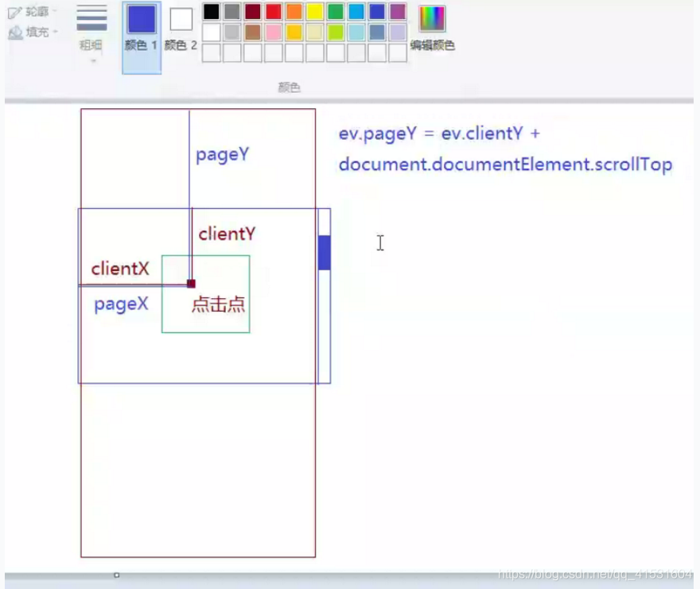Image resolution: width=700 pixels, height=589 pixels.
Task: Pick the yellow color swatch
Action: click(x=315, y=12)
